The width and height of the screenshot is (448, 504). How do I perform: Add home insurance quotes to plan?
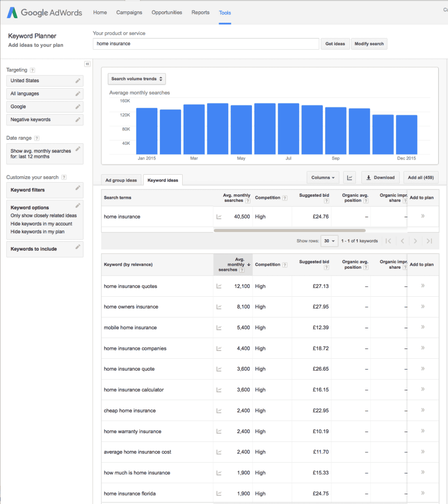[x=423, y=285]
